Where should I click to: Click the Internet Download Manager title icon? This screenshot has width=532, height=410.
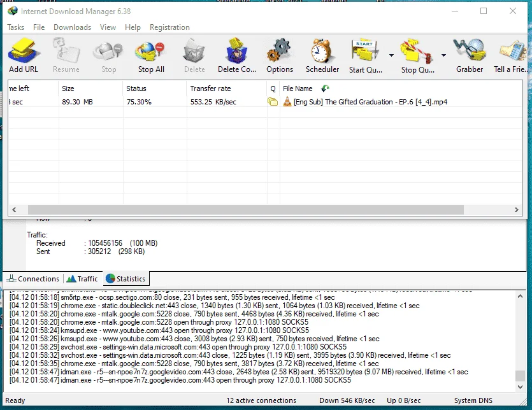click(13, 11)
